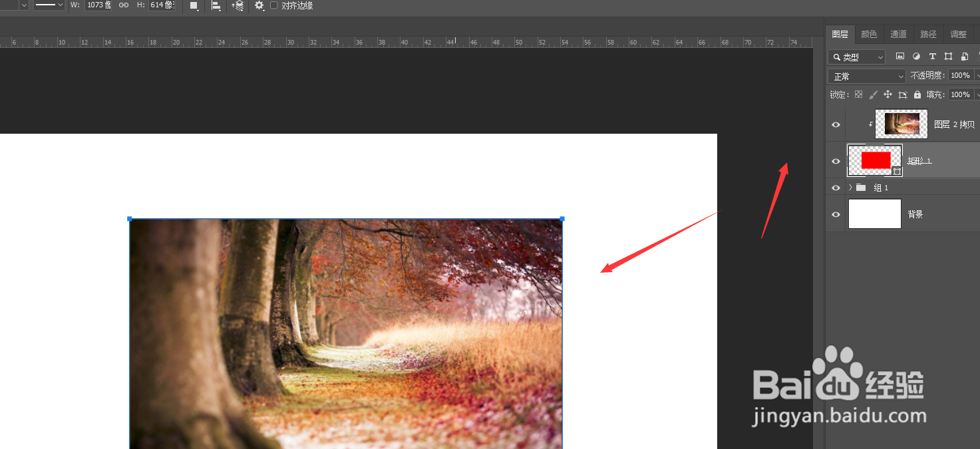Viewport: 980px width, 449px height.
Task: Click the 填充 100% value field
Action: click(960, 95)
